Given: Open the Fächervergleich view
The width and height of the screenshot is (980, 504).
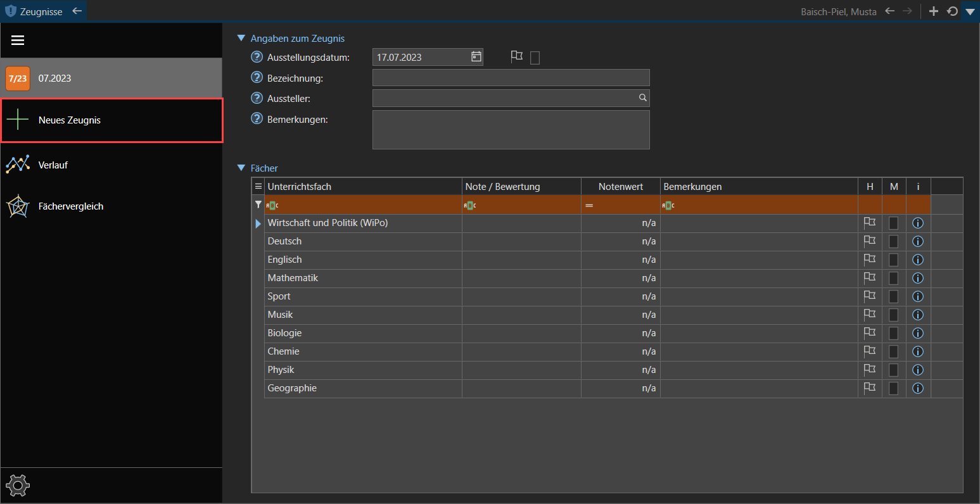Looking at the screenshot, I should pos(70,206).
